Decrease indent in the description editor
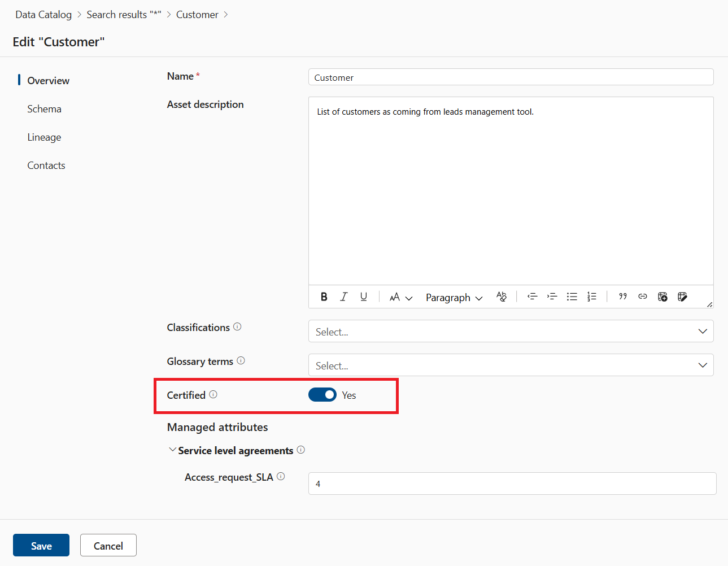The image size is (728, 566). pyautogui.click(x=532, y=297)
